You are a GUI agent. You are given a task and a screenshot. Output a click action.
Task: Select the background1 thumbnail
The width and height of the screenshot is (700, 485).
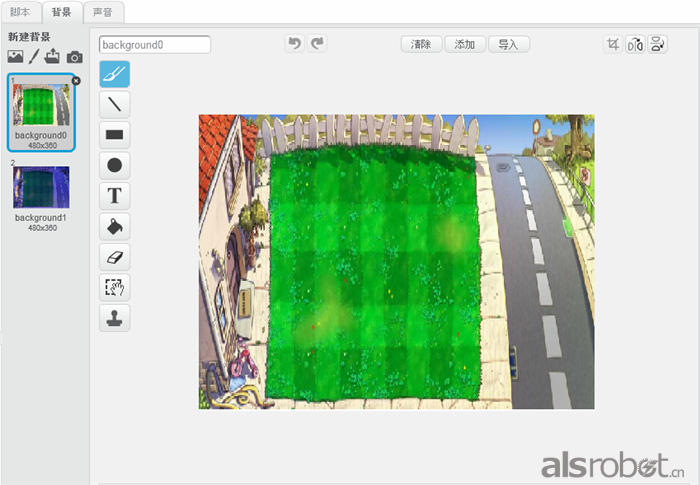click(41, 187)
